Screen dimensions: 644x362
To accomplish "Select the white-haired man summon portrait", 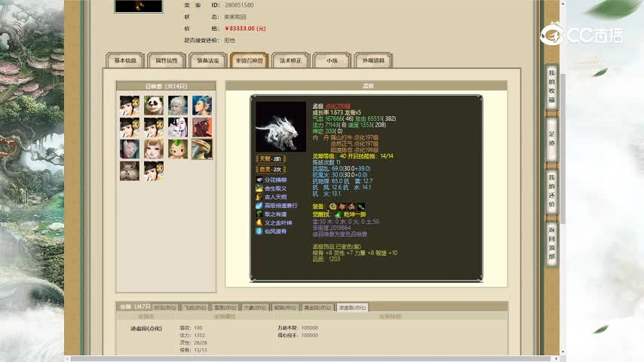I will (178, 105).
